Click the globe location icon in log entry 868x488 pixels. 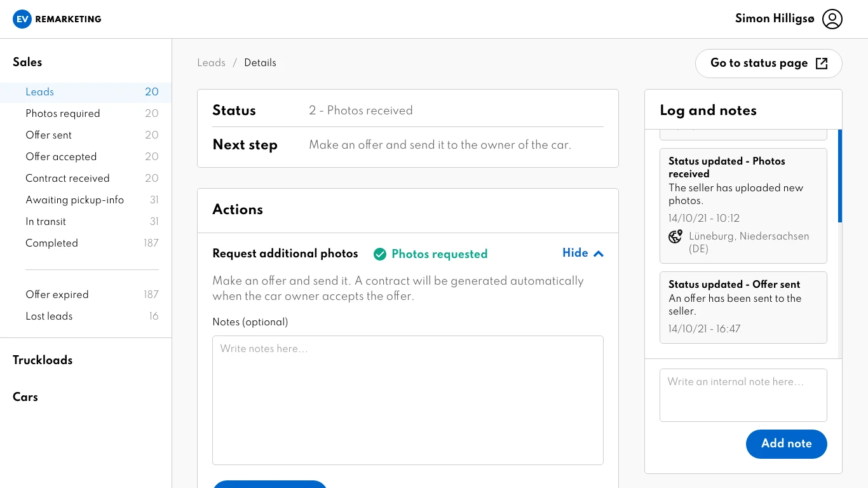coord(675,237)
